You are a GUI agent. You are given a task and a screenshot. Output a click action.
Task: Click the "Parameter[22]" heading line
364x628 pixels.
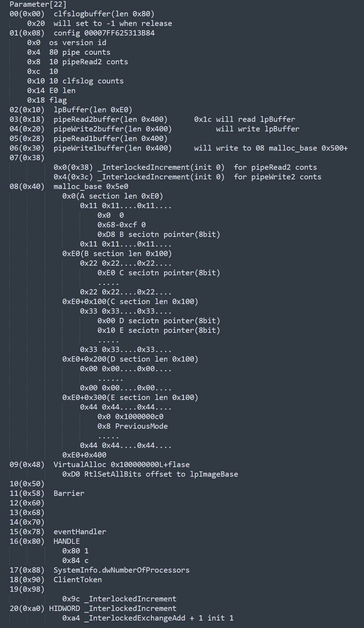click(38, 4)
